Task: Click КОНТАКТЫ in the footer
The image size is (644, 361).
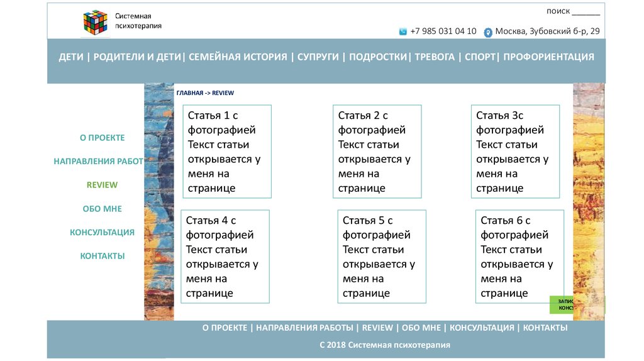Action: pos(545,328)
